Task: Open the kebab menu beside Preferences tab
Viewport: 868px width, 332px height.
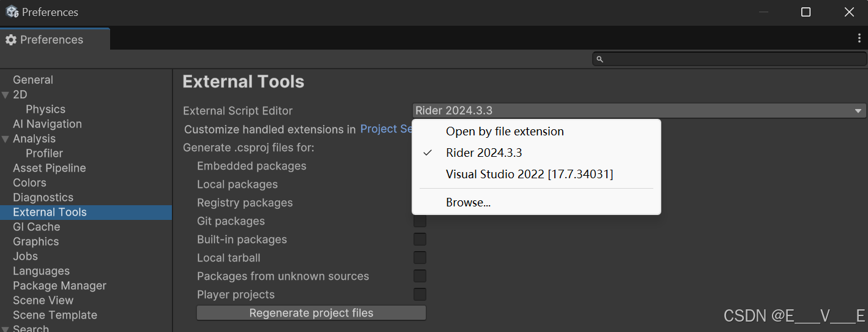Action: coord(859,38)
